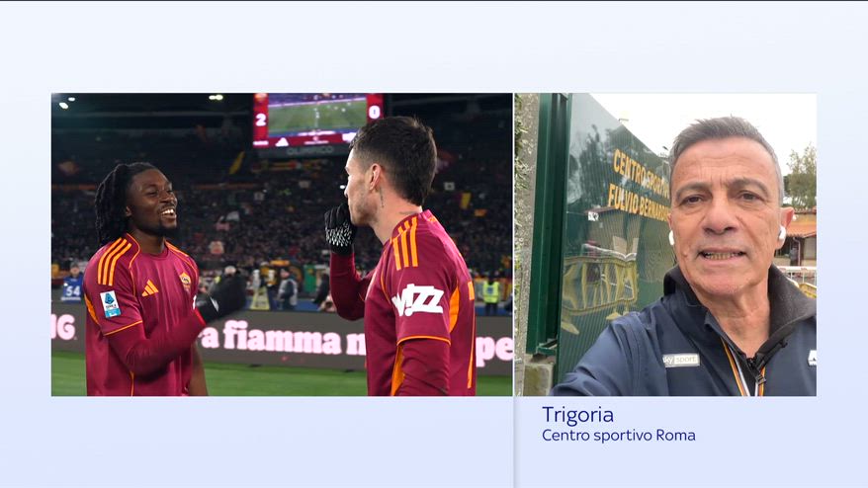Click the Sky Sport logo on the jacket
868x488 pixels.
681,361
